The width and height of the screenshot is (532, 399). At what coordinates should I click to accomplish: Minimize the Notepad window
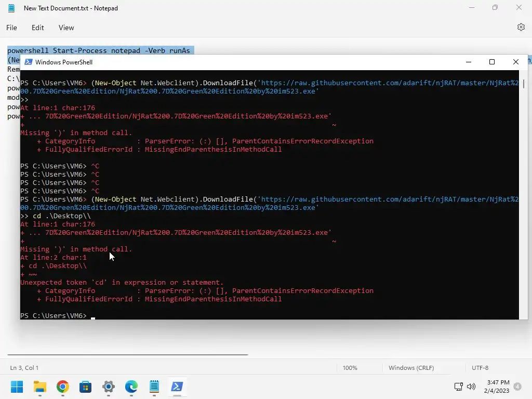(x=472, y=7)
